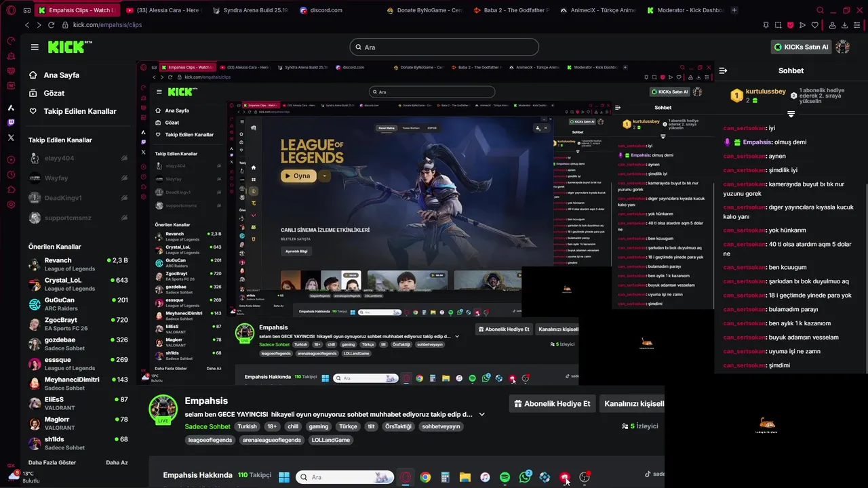The height and width of the screenshot is (488, 868).
Task: Click Abonelik Hediye Et button
Action: tap(552, 403)
